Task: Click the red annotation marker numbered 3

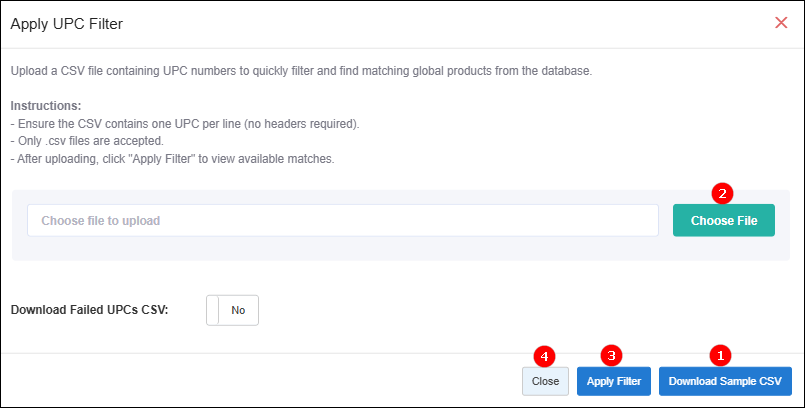Action: point(613,354)
